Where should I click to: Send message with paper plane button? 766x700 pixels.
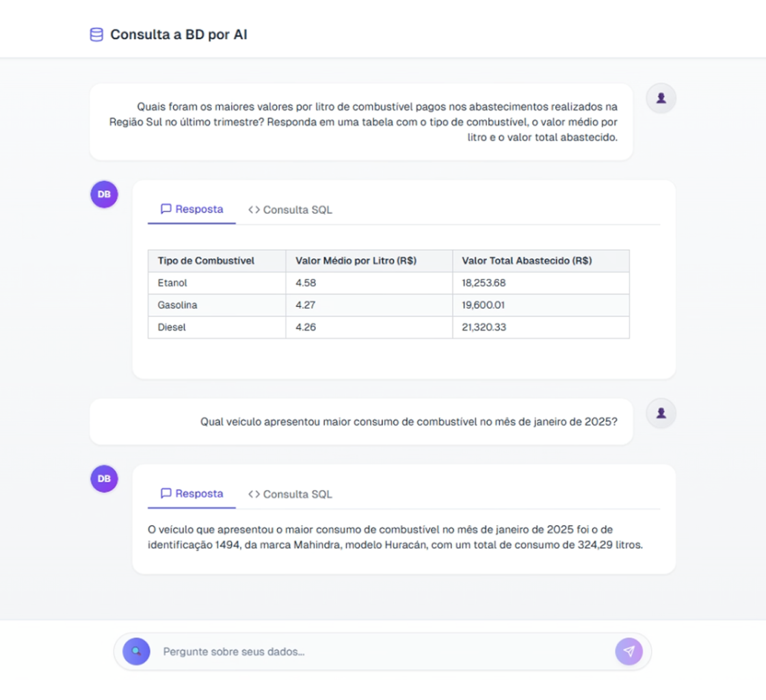coord(629,651)
